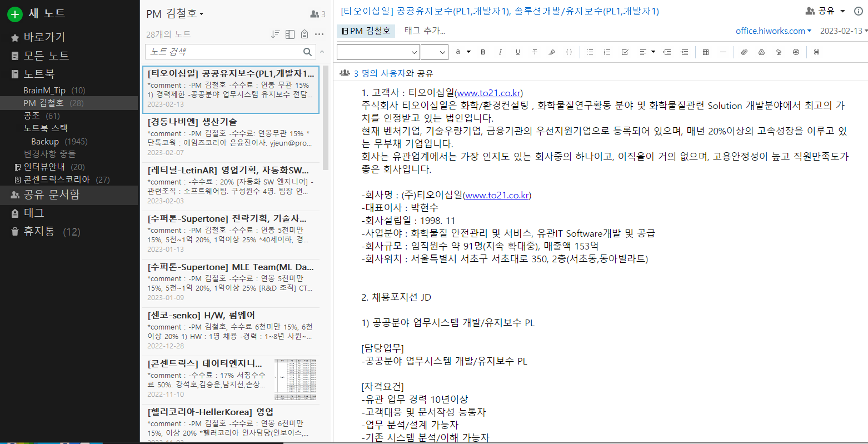Click the note list view layout icon

point(290,34)
